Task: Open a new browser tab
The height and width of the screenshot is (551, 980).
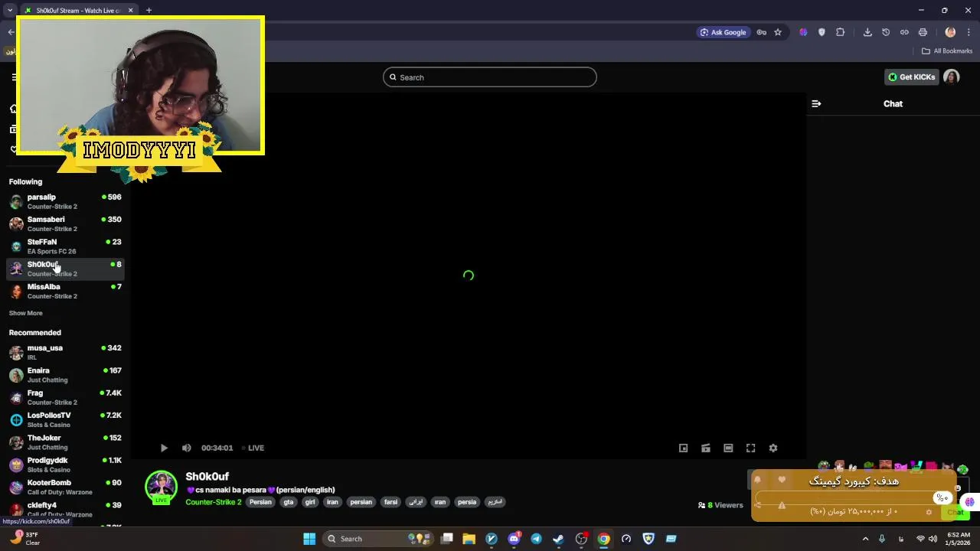Action: [x=149, y=10]
